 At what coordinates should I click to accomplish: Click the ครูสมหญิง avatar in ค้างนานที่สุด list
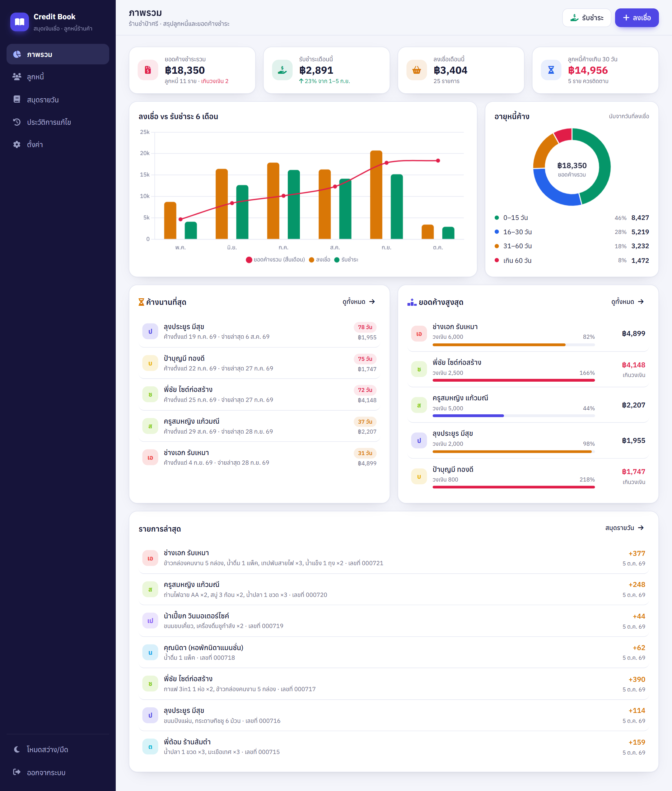coord(150,426)
